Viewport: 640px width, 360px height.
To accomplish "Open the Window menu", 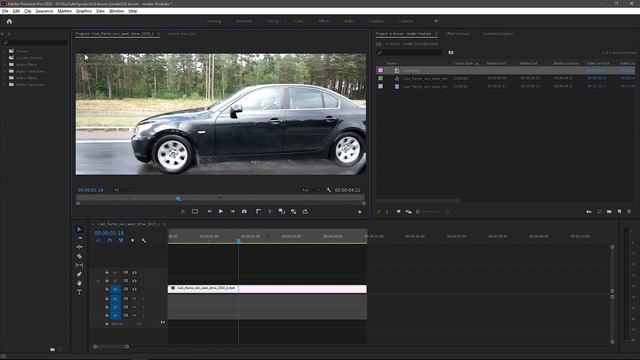I will pos(117,11).
